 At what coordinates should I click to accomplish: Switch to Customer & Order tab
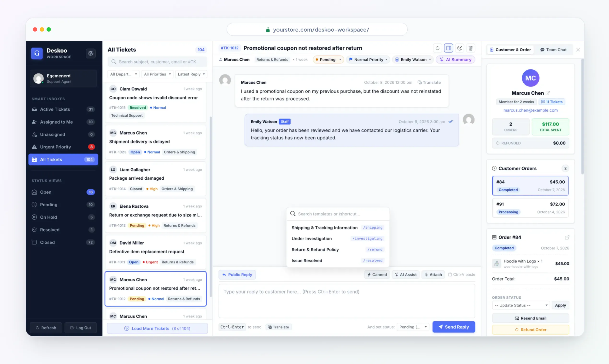(510, 50)
